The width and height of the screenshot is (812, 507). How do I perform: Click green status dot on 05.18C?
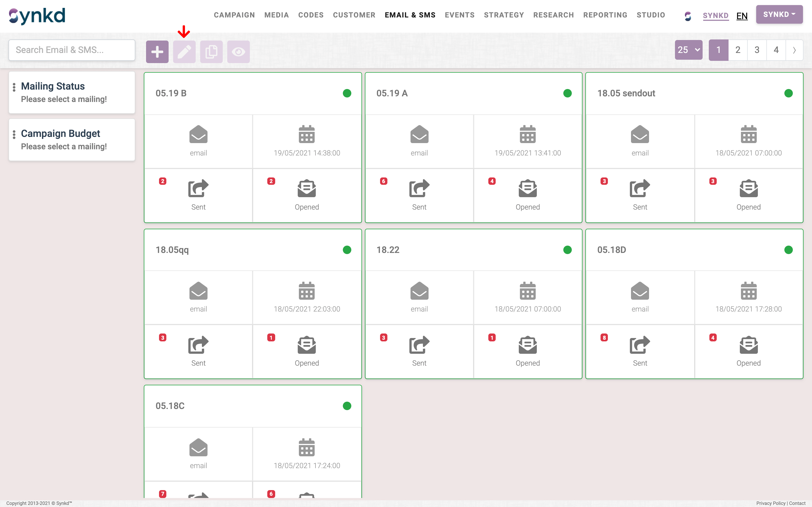tap(347, 406)
